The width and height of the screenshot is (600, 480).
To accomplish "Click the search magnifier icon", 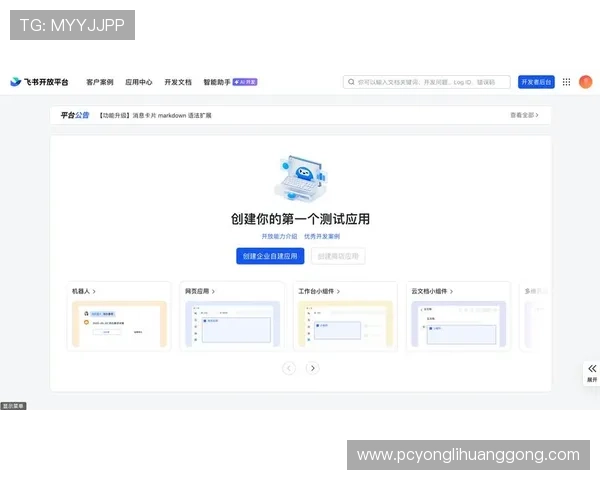I will [351, 82].
